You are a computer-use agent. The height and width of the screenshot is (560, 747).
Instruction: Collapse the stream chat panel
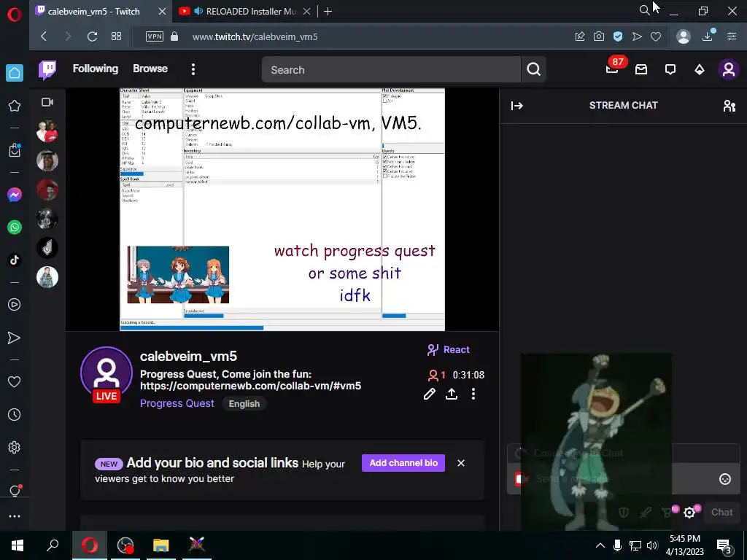click(517, 106)
